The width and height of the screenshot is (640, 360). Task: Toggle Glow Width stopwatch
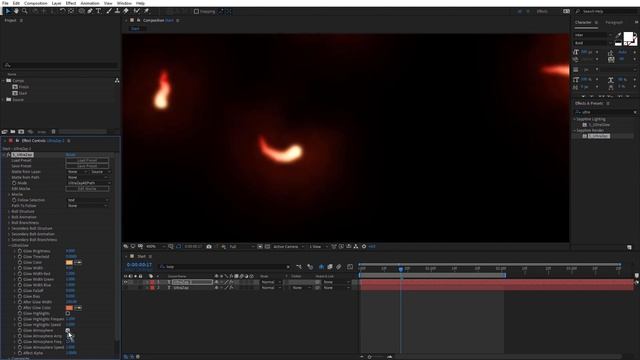[20, 268]
